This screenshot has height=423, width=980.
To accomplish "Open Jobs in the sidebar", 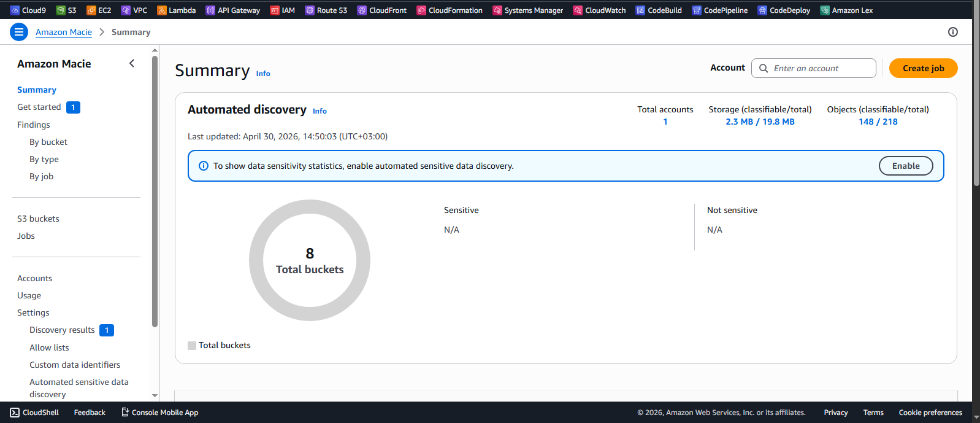I will coord(26,236).
